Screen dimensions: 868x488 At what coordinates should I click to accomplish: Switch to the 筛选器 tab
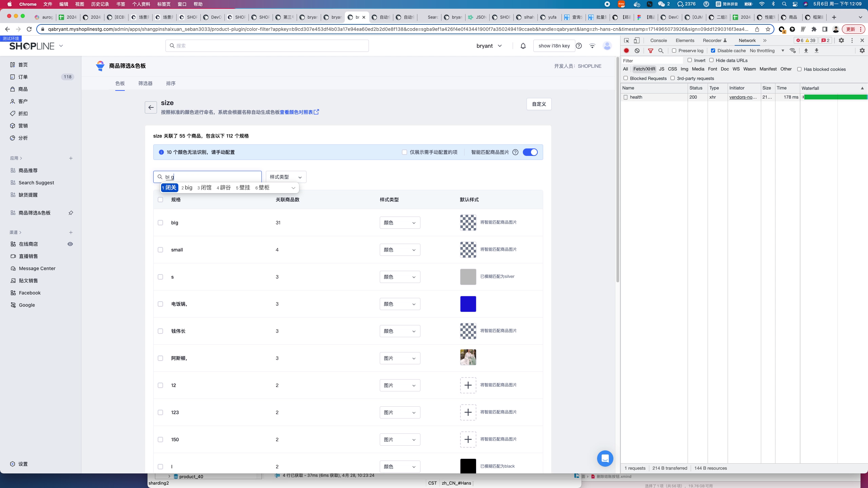[145, 83]
